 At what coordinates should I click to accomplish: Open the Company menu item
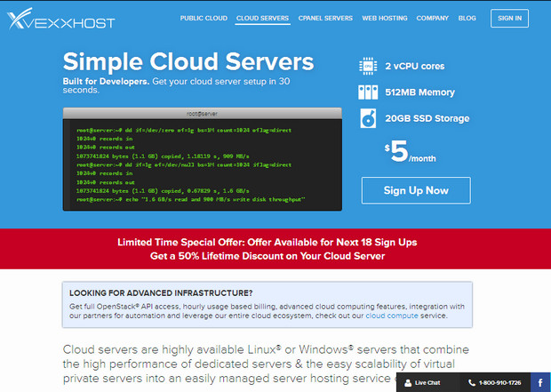(432, 19)
